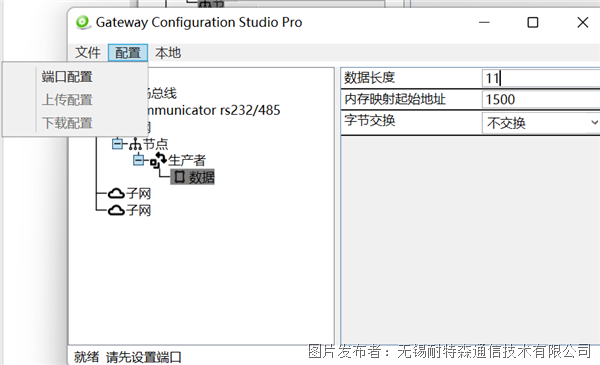
Task: Select the second 子网 tree label
Action: (x=139, y=210)
